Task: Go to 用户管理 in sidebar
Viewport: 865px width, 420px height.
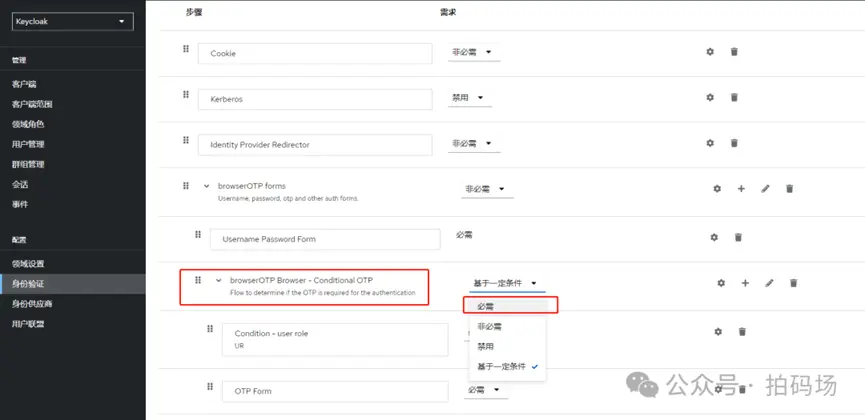Action: click(x=28, y=144)
